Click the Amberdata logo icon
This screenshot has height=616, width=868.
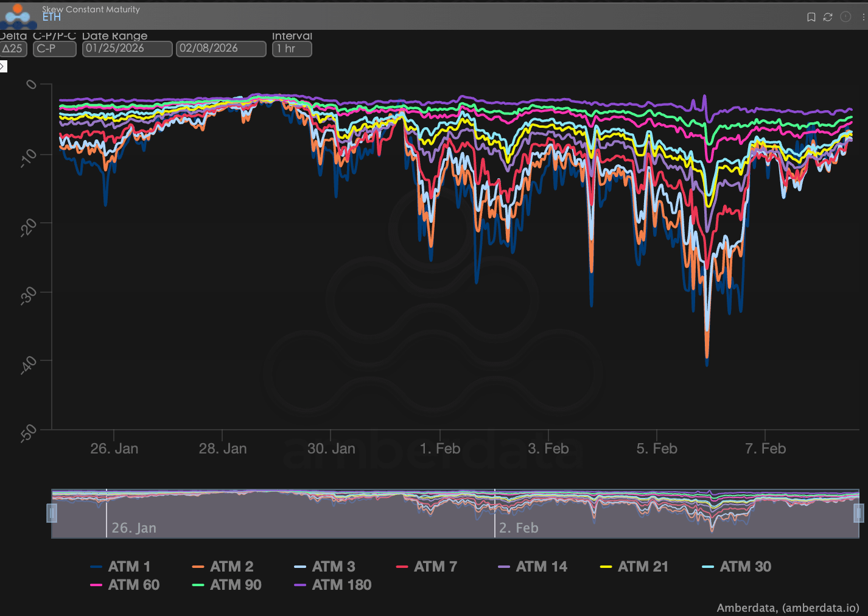[x=18, y=15]
